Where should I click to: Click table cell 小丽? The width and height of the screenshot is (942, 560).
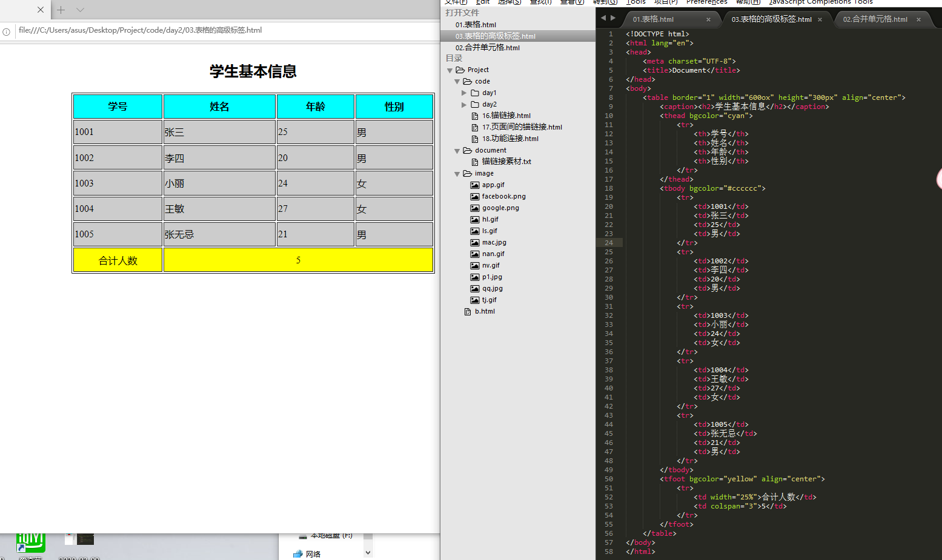(219, 183)
